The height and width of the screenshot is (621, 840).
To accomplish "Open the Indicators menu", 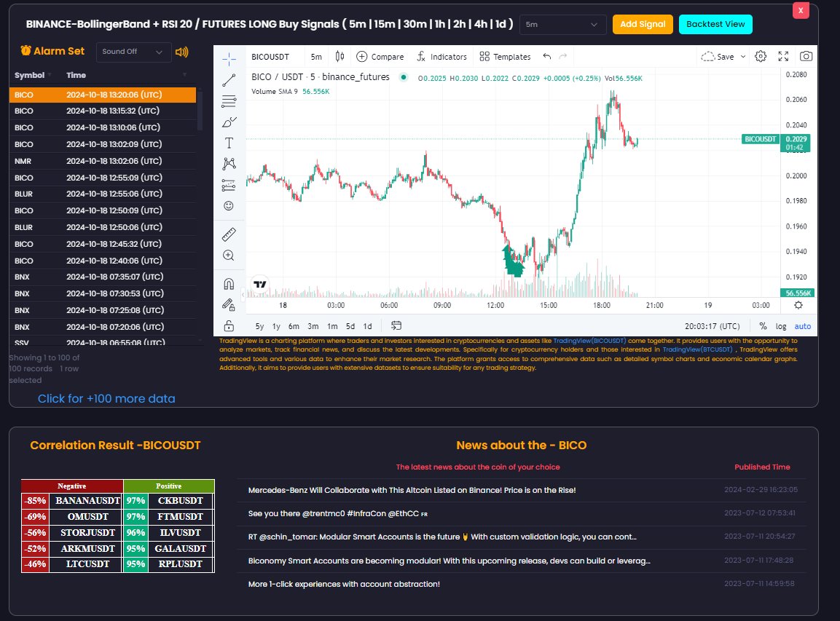I will [442, 56].
